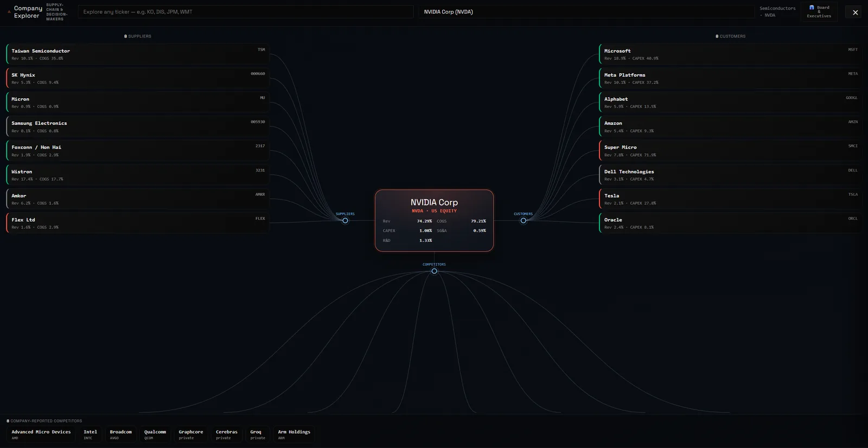
Task: Click the GOOGL ticker label
Action: [852, 98]
